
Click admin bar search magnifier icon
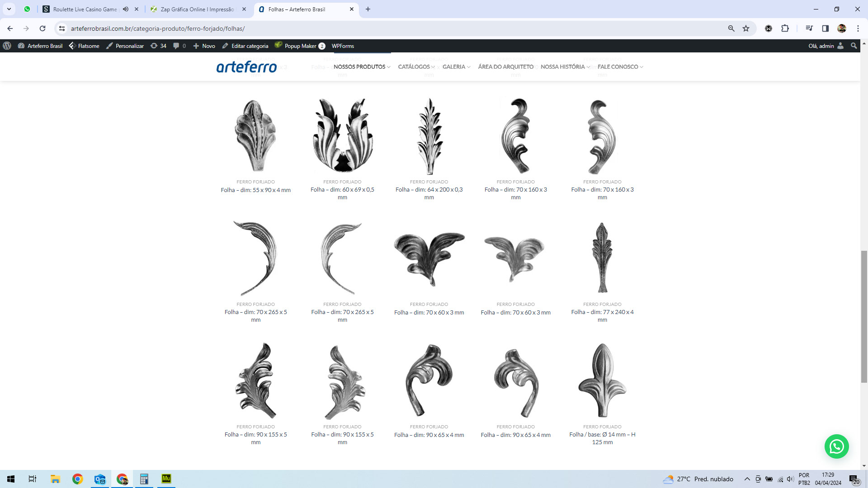point(854,46)
